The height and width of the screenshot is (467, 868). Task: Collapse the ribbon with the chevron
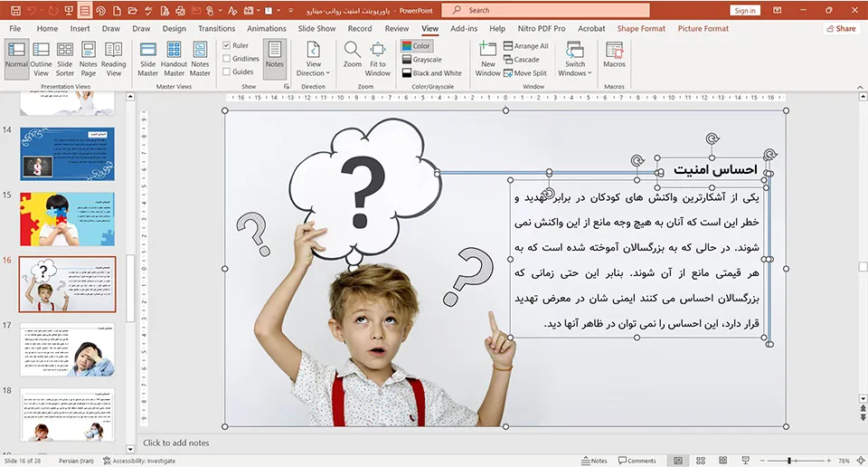coord(860,87)
